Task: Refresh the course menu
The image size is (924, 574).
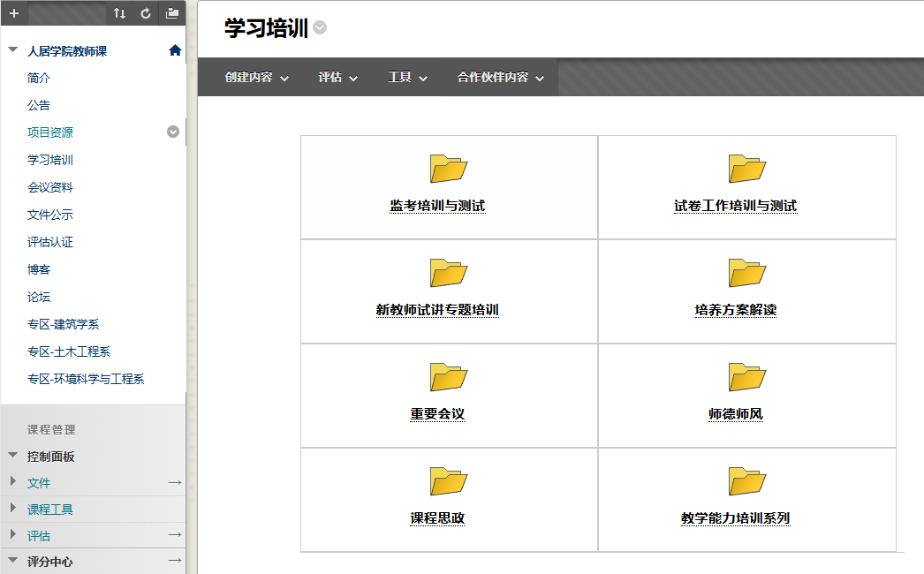Action: click(x=146, y=13)
